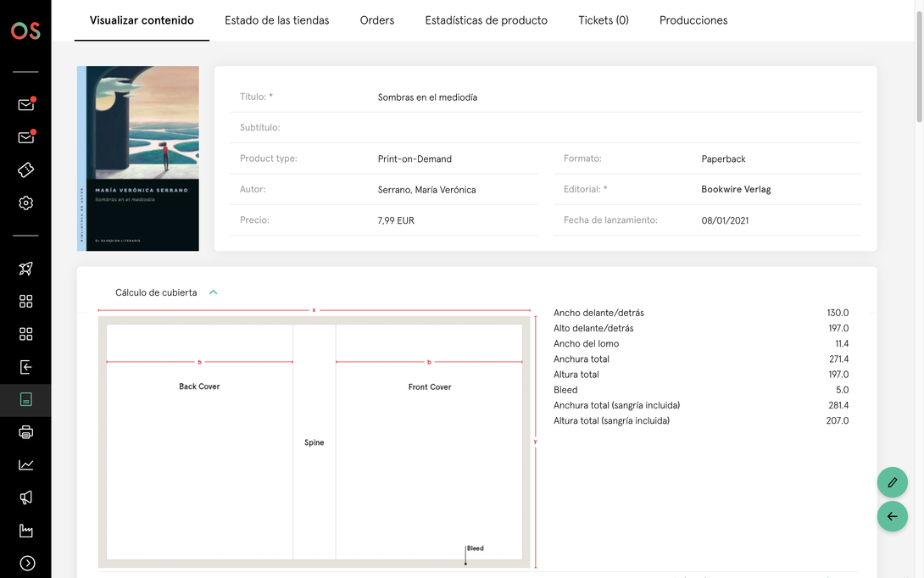Select the highlighted green book icon in the sidebar

tap(25, 400)
